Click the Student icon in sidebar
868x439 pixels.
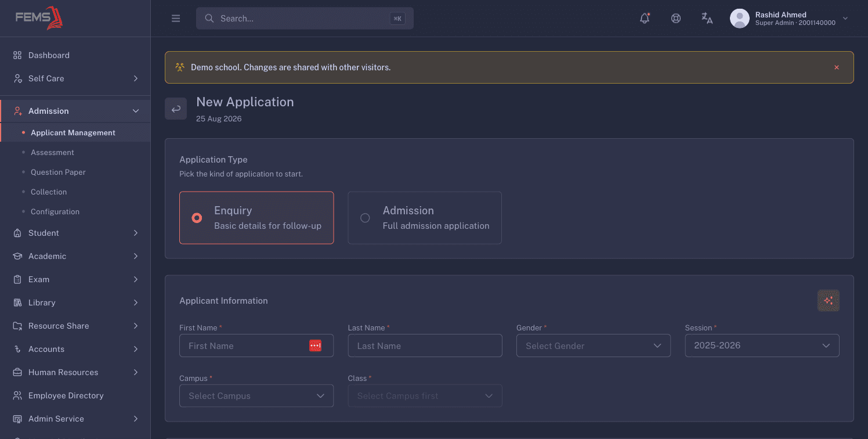pyautogui.click(x=17, y=233)
